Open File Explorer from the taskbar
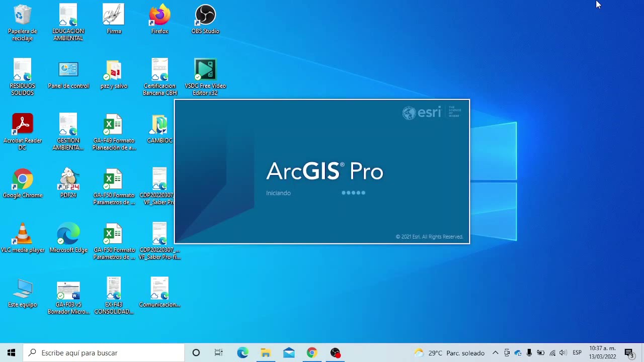The width and height of the screenshot is (644, 362). [266, 352]
